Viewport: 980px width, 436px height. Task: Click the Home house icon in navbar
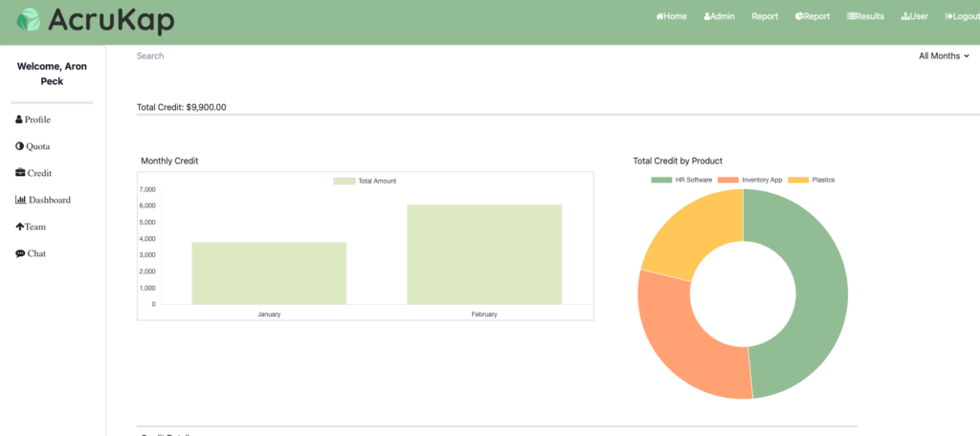point(659,16)
